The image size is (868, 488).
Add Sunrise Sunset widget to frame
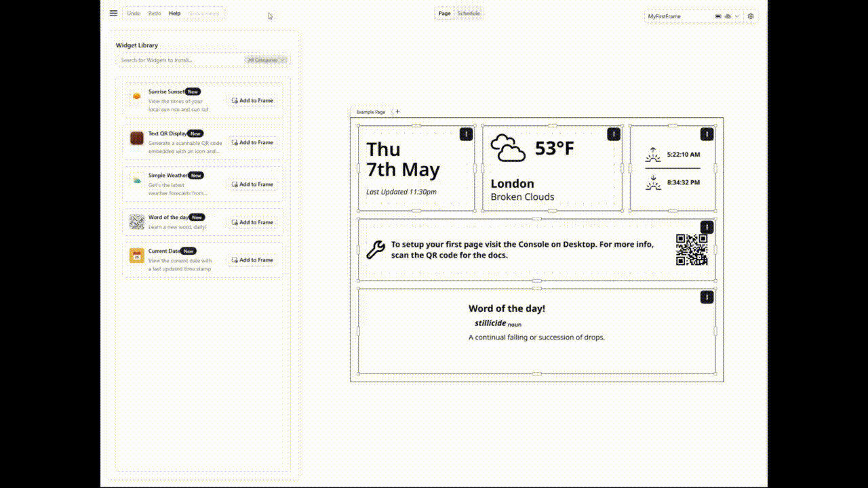pos(252,100)
